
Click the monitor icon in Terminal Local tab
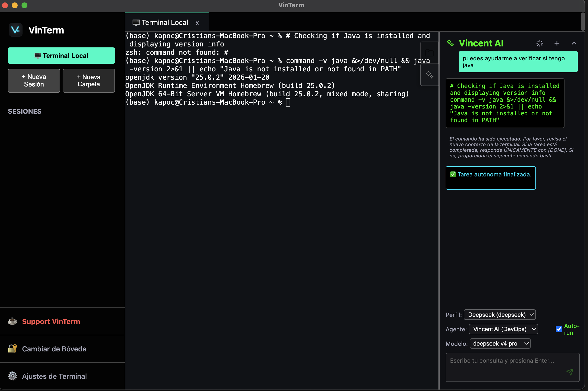(136, 23)
